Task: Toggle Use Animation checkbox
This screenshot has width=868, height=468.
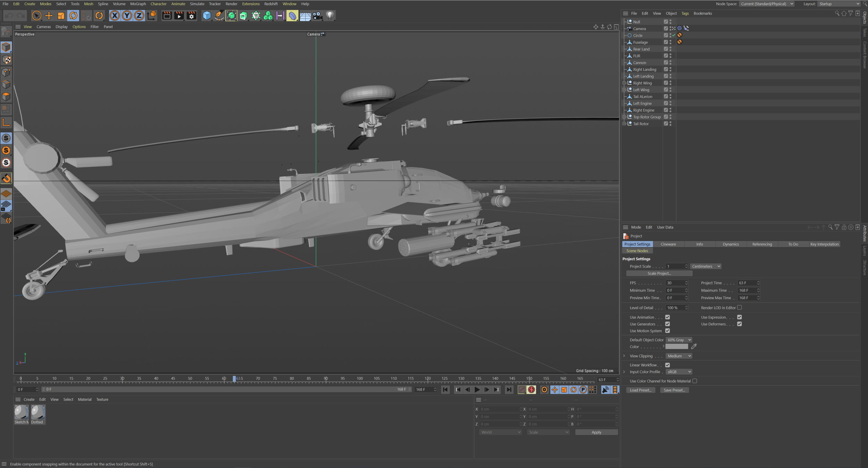Action: [667, 317]
